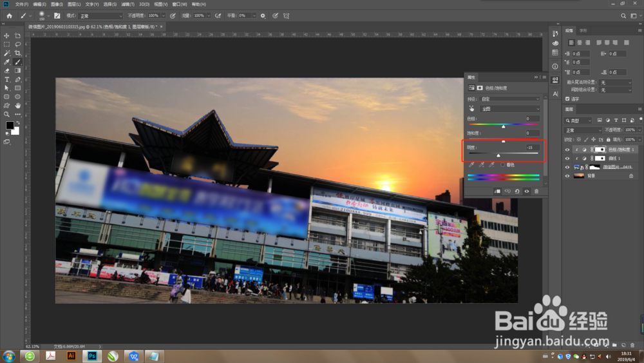644x363 pixels.
Task: Enable airbrush-style build-up icon
Action: pyautogui.click(x=218, y=15)
